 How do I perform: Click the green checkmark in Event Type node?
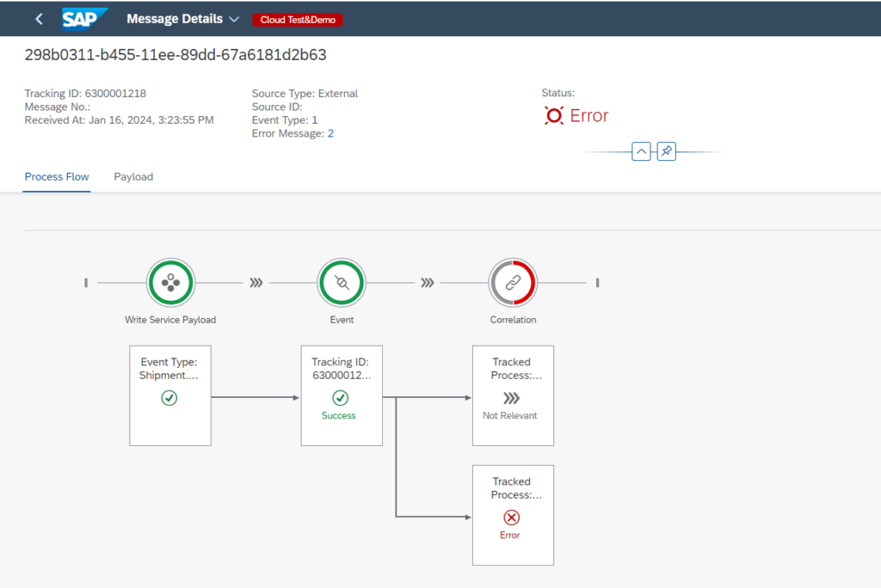(x=169, y=398)
